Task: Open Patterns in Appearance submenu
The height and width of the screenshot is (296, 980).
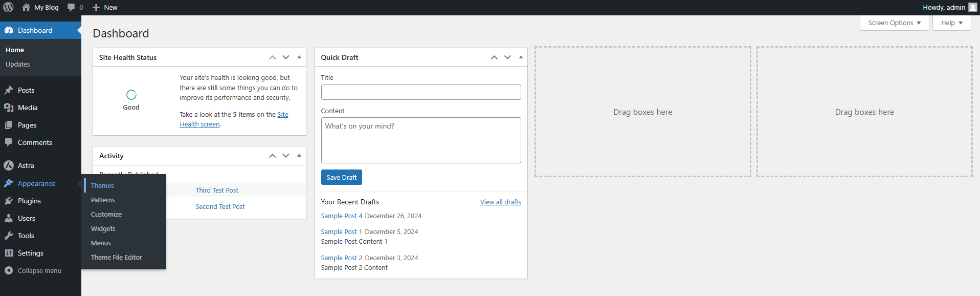Action: 103,200
